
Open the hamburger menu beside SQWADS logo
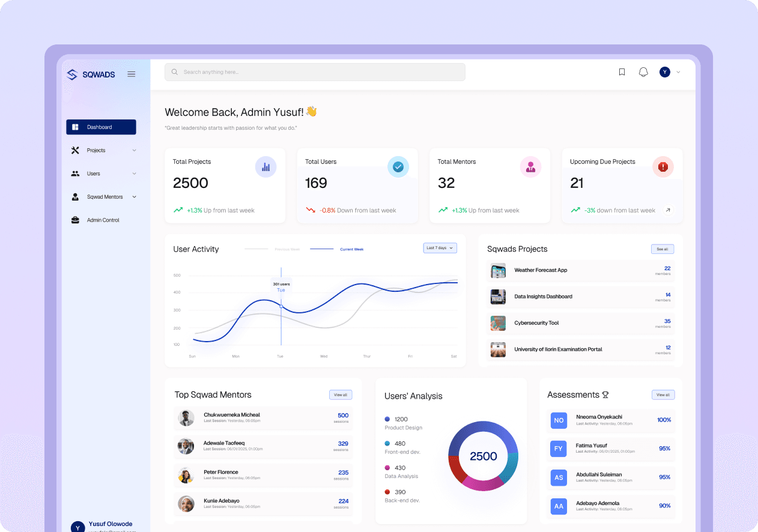pyautogui.click(x=132, y=74)
